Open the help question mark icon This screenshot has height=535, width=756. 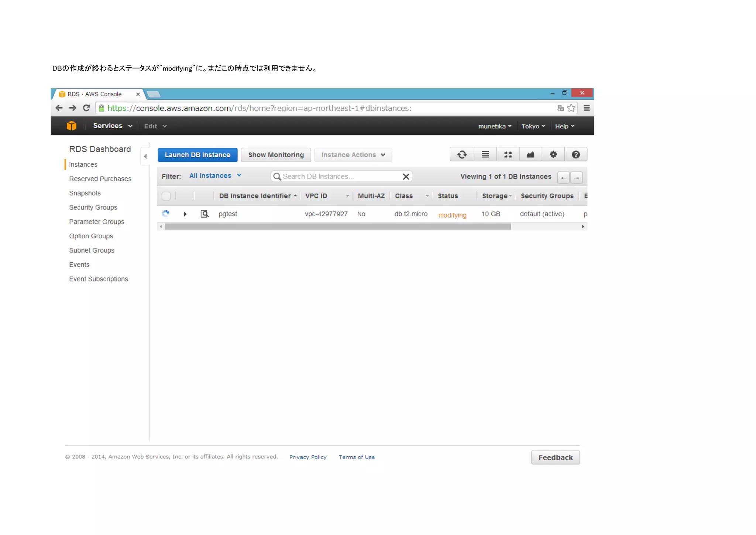tap(575, 154)
